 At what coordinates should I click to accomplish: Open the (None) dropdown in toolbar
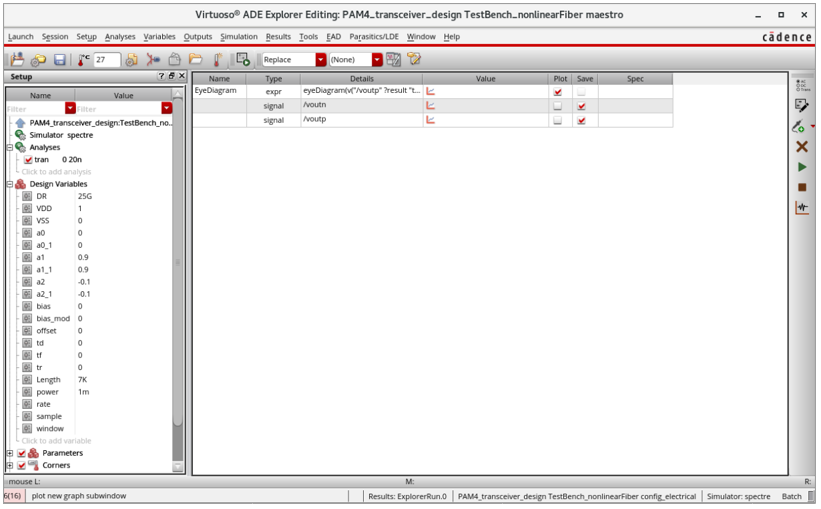click(x=377, y=60)
